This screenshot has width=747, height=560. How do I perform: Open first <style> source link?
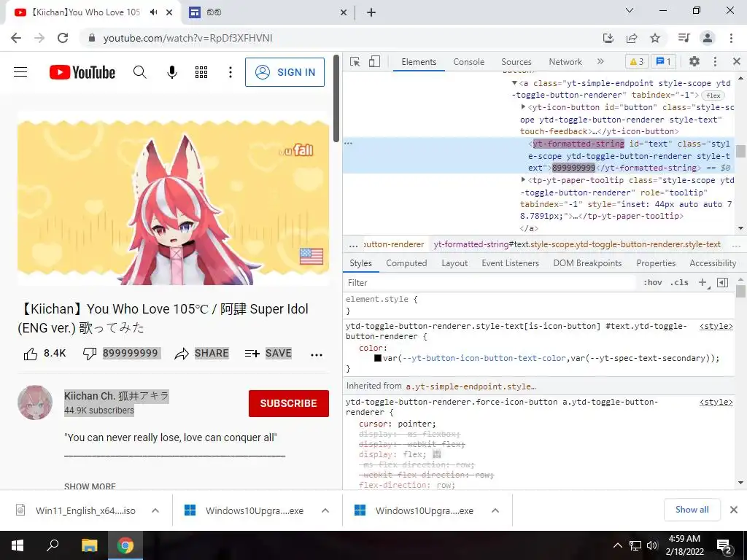716,326
